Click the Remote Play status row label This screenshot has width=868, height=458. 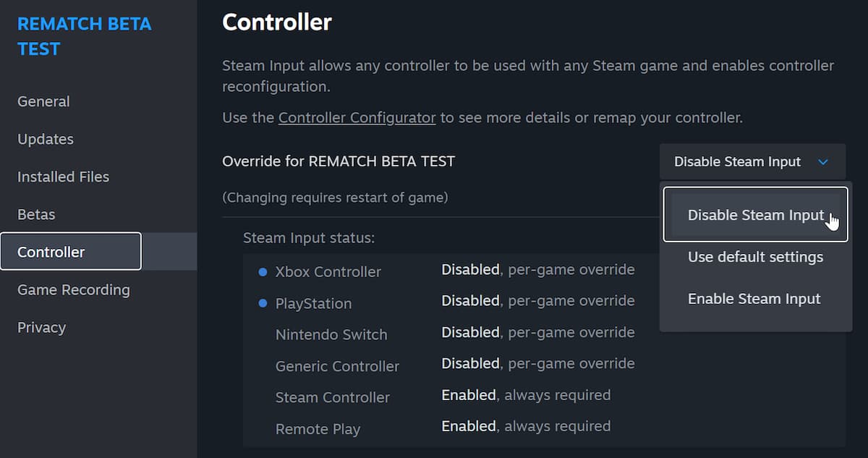[x=318, y=429]
